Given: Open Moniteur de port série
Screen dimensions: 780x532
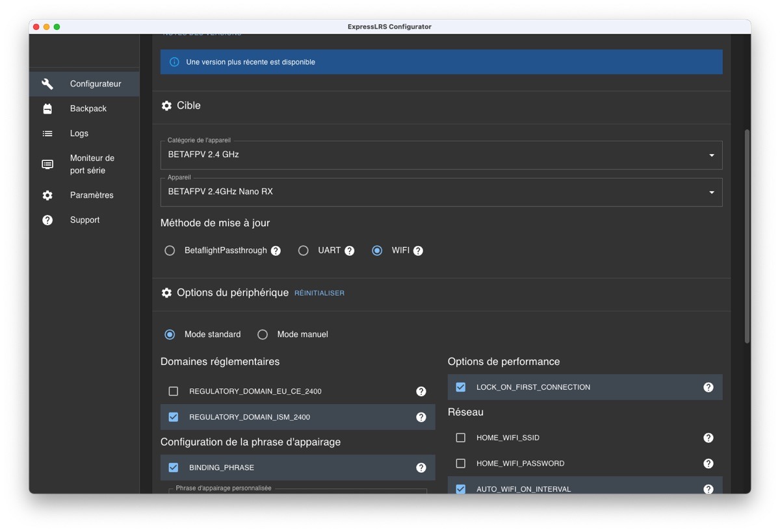Looking at the screenshot, I should (x=84, y=164).
